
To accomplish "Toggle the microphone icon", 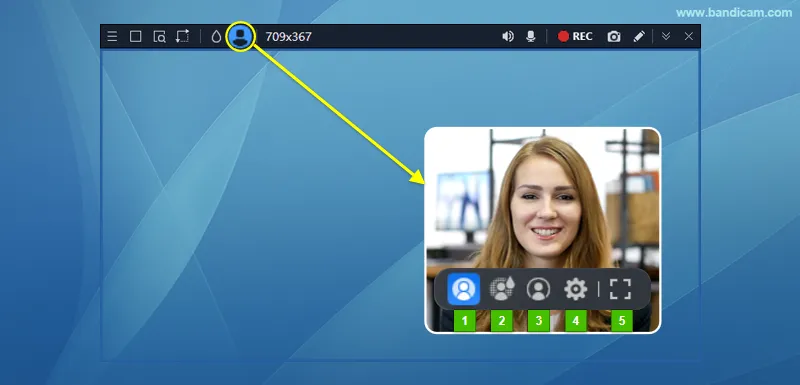I will pyautogui.click(x=531, y=37).
